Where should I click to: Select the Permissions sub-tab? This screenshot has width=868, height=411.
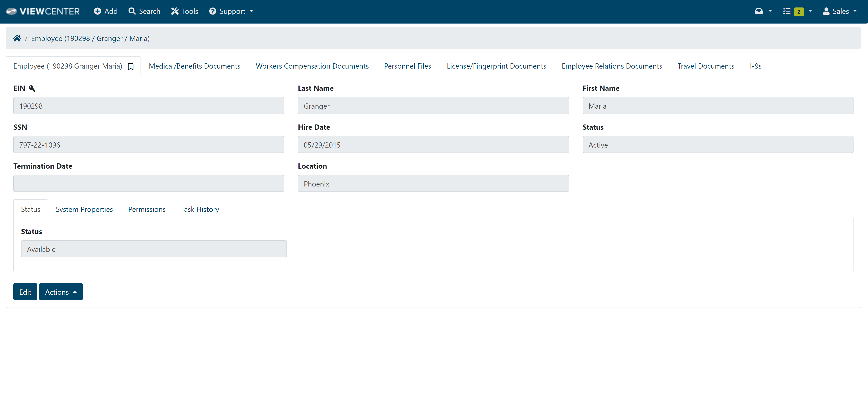147,209
